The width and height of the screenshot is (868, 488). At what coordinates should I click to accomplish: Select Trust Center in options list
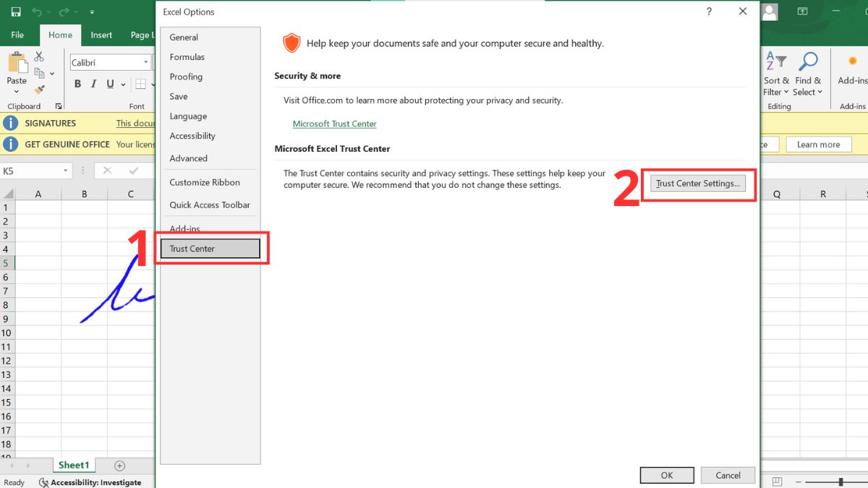pos(210,249)
